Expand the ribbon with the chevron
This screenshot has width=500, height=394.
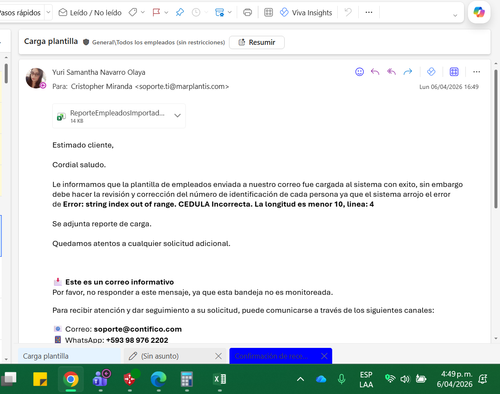coord(455,15)
